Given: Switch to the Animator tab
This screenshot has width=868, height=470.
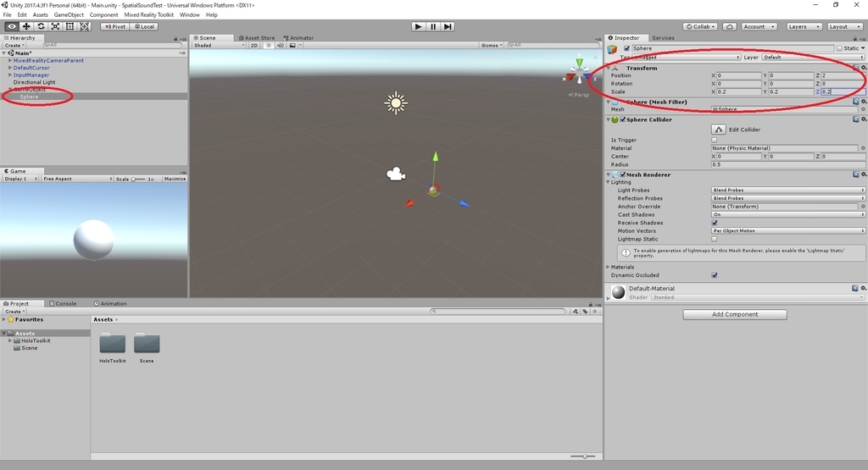Looking at the screenshot, I should 298,38.
